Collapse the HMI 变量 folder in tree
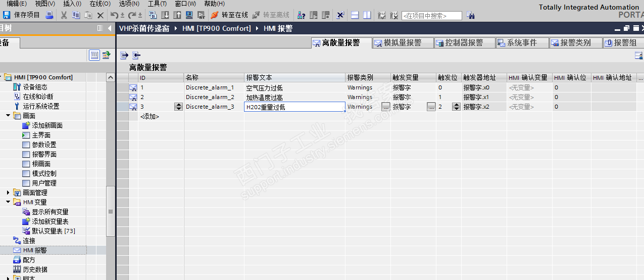The width and height of the screenshot is (644, 280). [8, 202]
